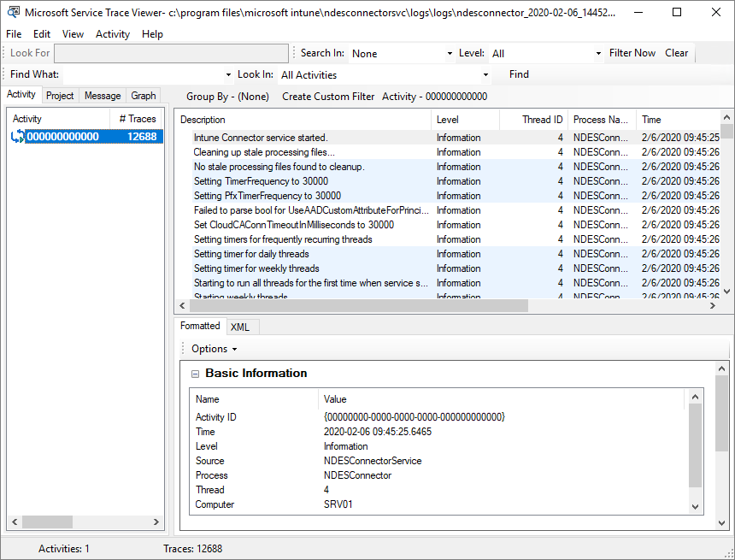Click the Name column header in Basic Information
735x560 pixels.
[254, 399]
